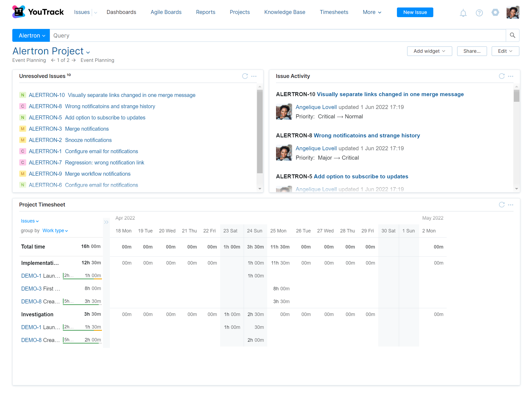This screenshot has height=395, width=532.
Task: Refresh the Unresolved Issues widget
Action: 245,76
